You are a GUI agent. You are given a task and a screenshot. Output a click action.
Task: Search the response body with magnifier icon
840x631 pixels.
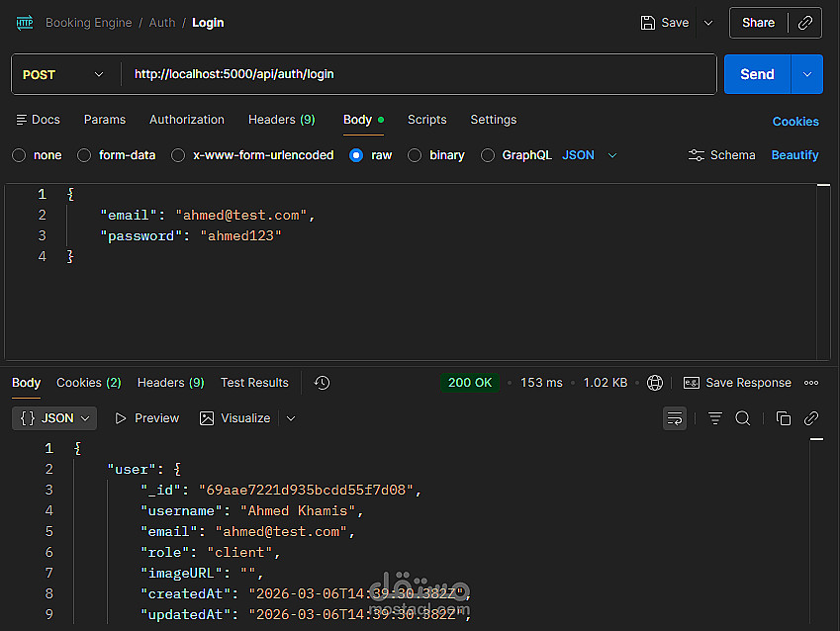(x=743, y=418)
